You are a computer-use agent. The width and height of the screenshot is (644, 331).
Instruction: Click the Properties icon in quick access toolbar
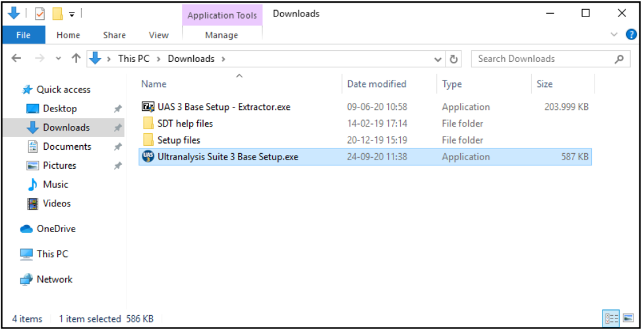(x=40, y=13)
